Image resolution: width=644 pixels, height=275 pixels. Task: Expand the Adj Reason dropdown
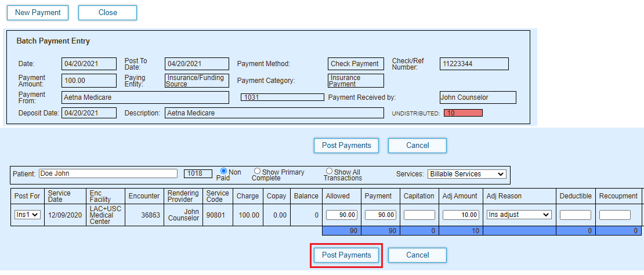(518, 215)
